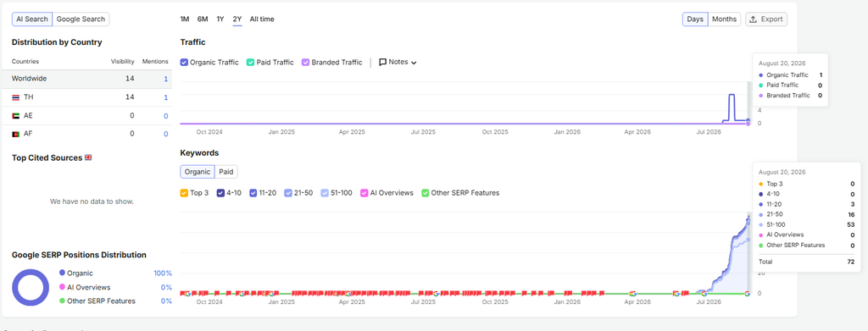Click the UK flag beside Top Cited Sources
The height and width of the screenshot is (331, 868).
point(88,157)
